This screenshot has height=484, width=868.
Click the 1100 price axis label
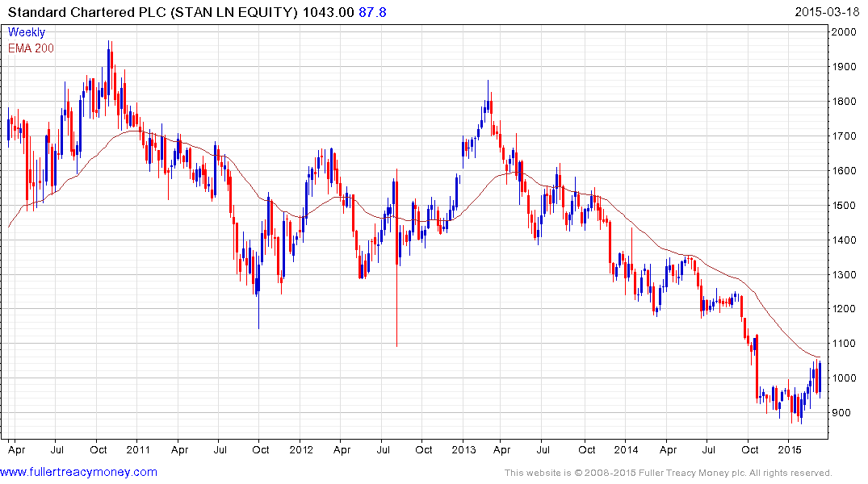point(844,344)
